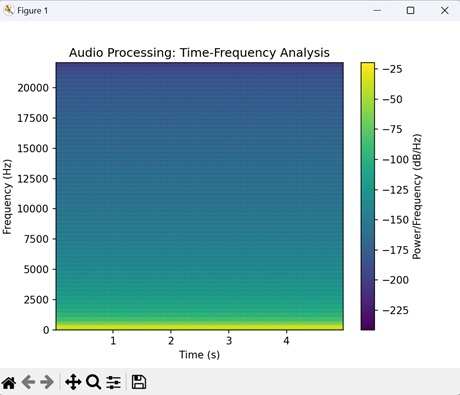Activate the Zoom to rectangle magnifier

[93, 382]
